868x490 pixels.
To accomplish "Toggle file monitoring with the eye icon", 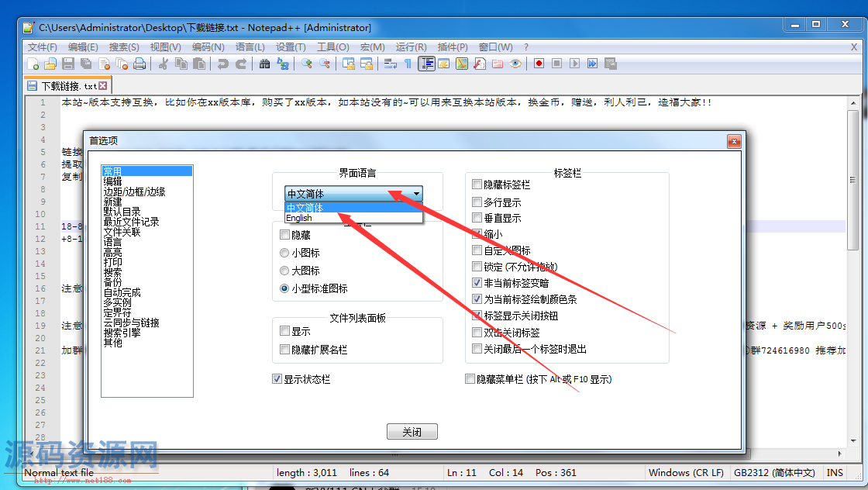I will [x=515, y=64].
